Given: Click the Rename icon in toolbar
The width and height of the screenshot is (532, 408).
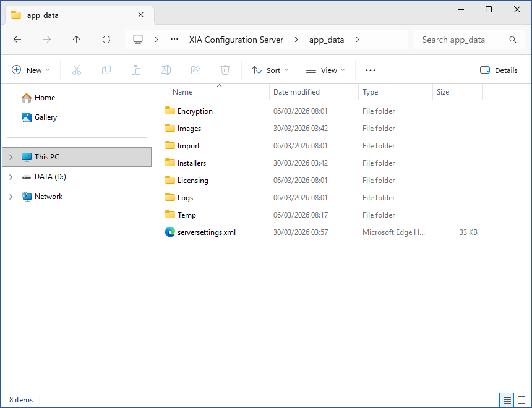Looking at the screenshot, I should (166, 70).
